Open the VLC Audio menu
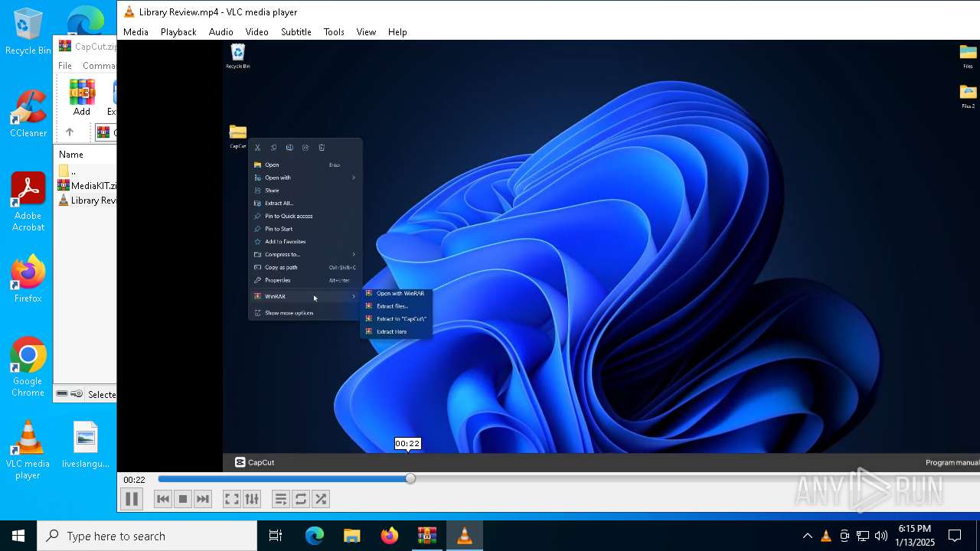 (x=220, y=32)
